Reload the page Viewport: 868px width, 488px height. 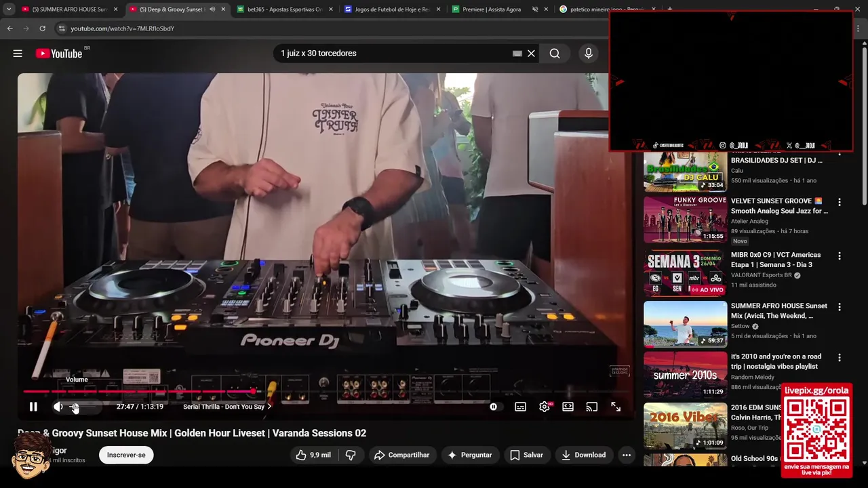pyautogui.click(x=42, y=28)
